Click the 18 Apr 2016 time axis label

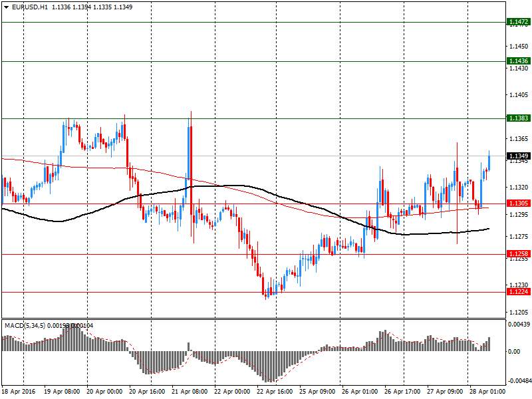click(19, 392)
